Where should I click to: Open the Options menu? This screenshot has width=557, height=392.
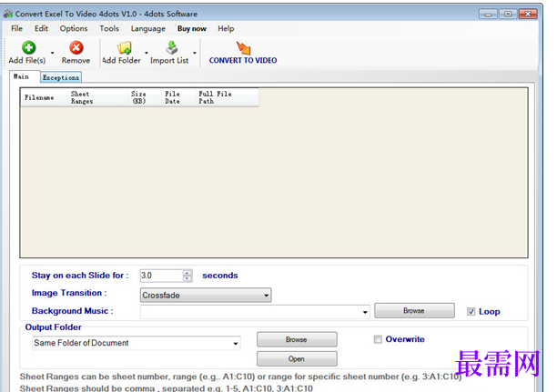point(74,28)
